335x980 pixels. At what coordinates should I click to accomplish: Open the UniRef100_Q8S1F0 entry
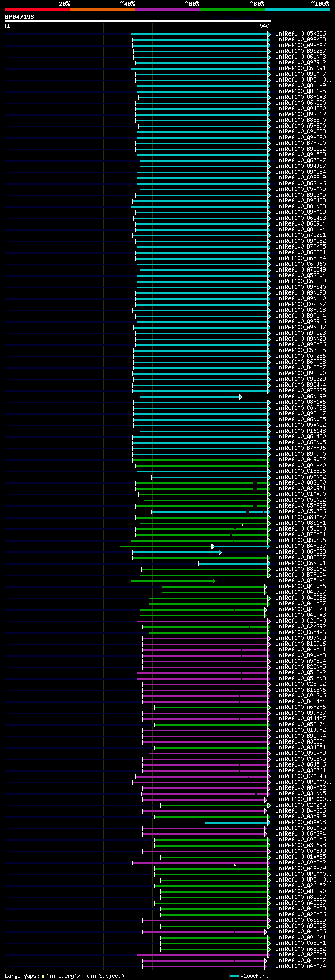click(x=300, y=482)
